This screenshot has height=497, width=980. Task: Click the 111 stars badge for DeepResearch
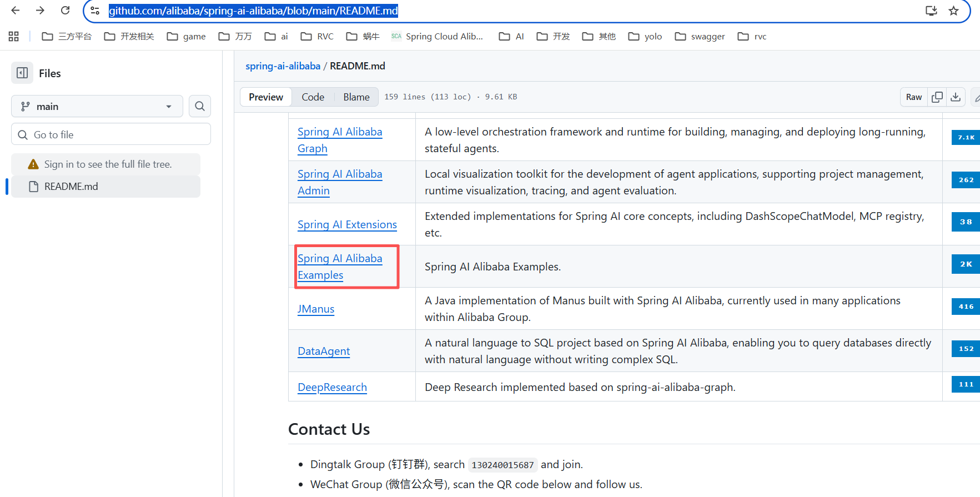point(966,384)
